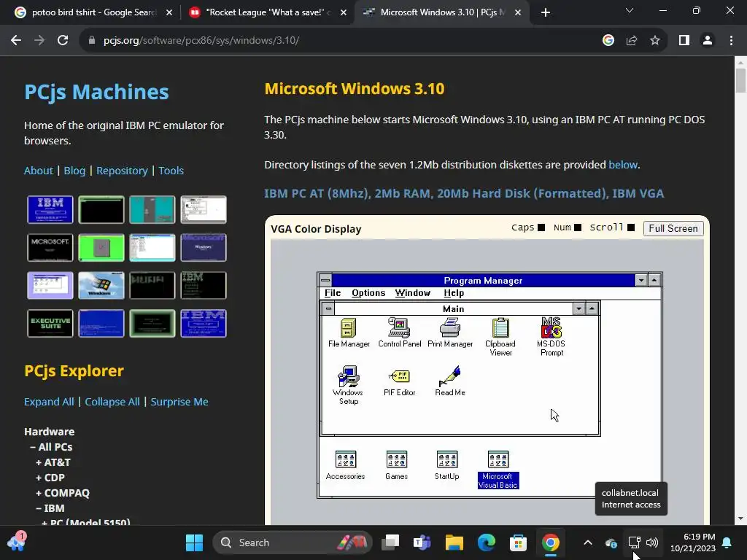747x560 pixels.
Task: Open File Explorer from the taskbar
Action: 454,542
